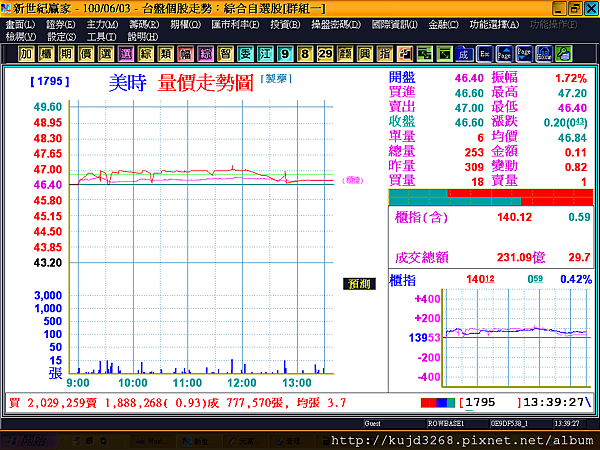Click the Esc toolbar button
Image resolution: width=600 pixels, height=450 pixels.
484,54
